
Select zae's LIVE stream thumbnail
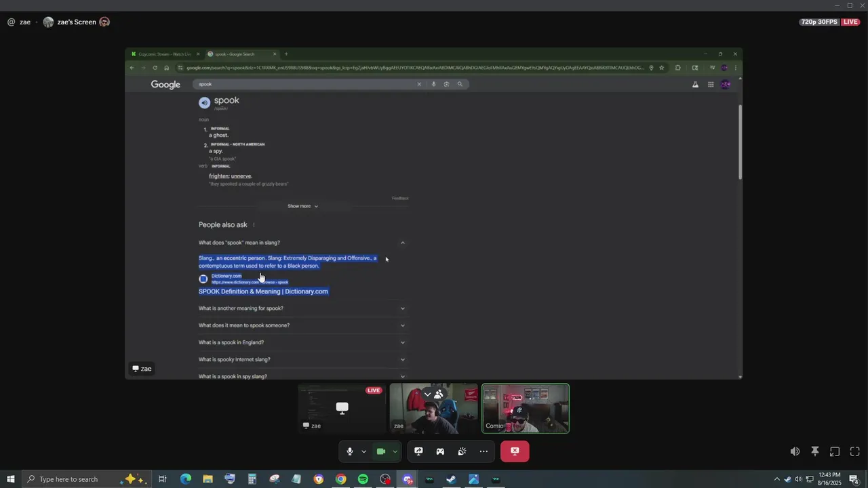342,409
